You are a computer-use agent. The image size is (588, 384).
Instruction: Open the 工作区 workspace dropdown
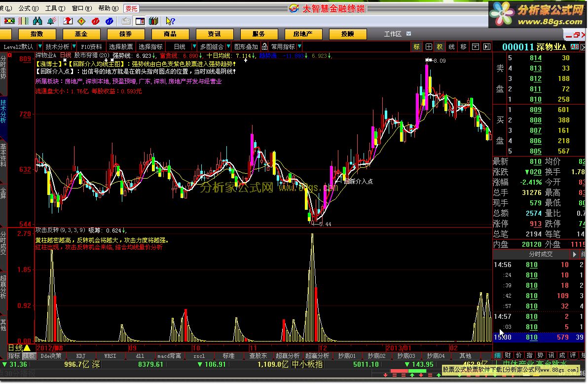click(408, 34)
